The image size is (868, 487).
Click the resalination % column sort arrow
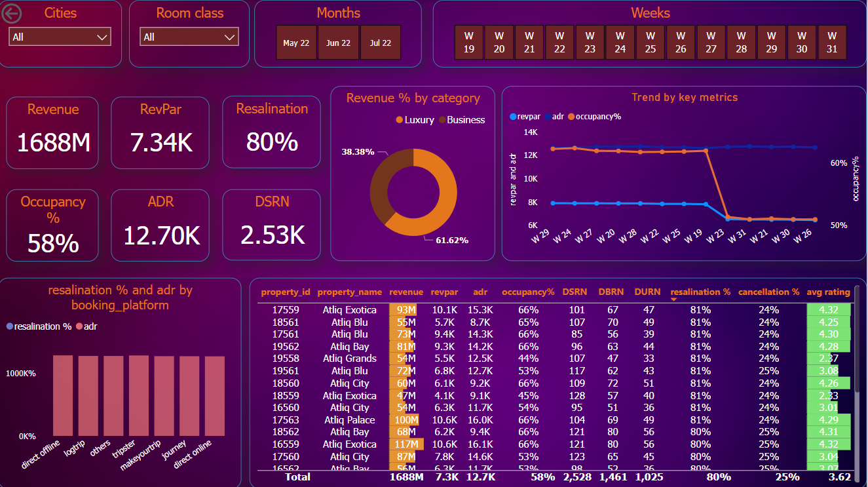pyautogui.click(x=675, y=300)
